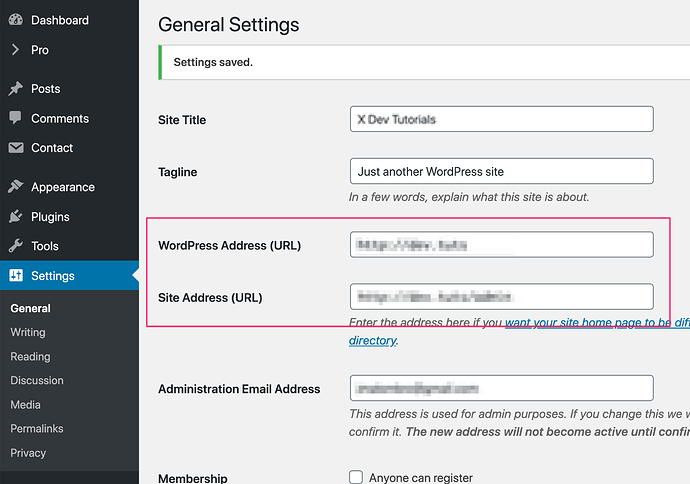Click the 'In a few words' description
The width and height of the screenshot is (690, 484).
[469, 197]
